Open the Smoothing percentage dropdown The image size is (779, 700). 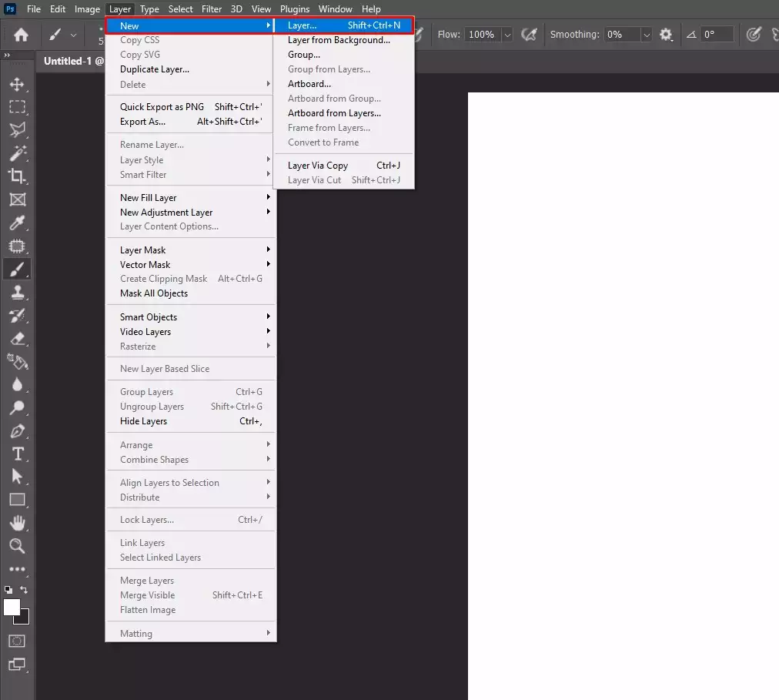pos(645,34)
